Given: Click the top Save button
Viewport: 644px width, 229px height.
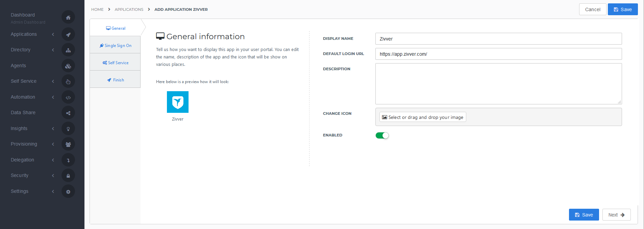Looking at the screenshot, I should coord(623,9).
